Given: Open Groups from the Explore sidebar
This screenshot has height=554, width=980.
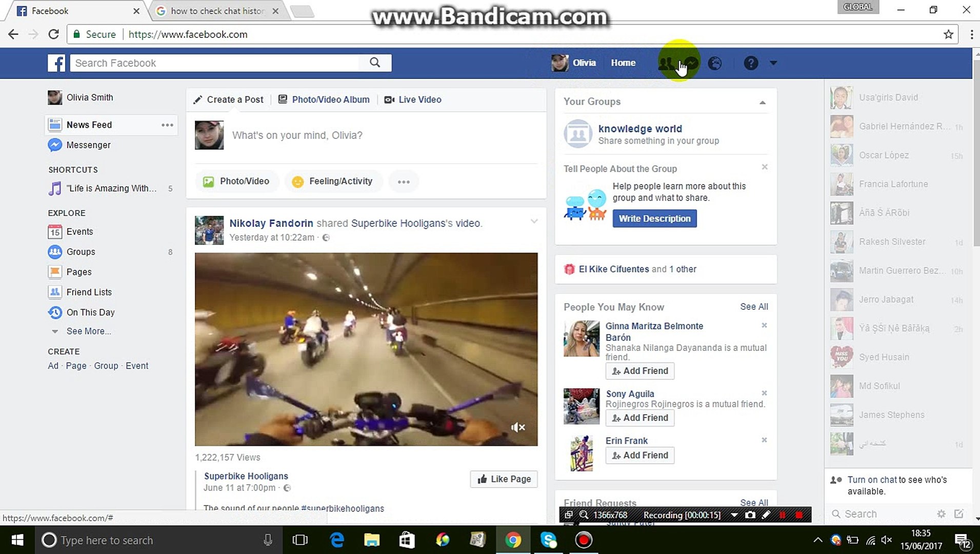Looking at the screenshot, I should pos(82,252).
